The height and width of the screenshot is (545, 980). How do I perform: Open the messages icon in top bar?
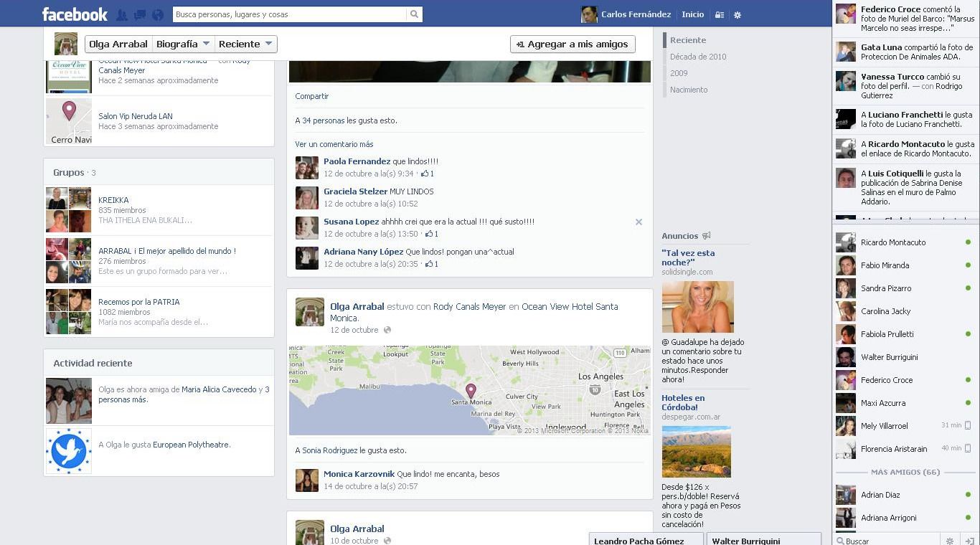coord(138,14)
